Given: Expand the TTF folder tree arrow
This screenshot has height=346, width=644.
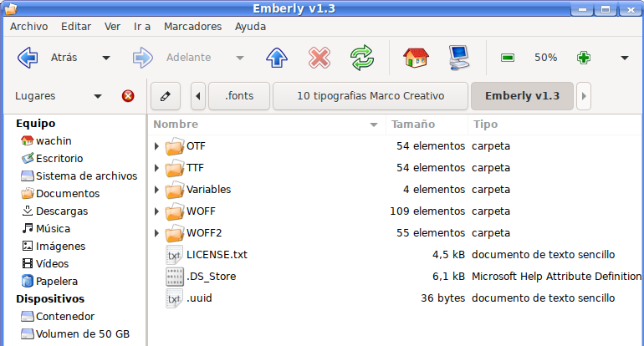Looking at the screenshot, I should (x=156, y=168).
